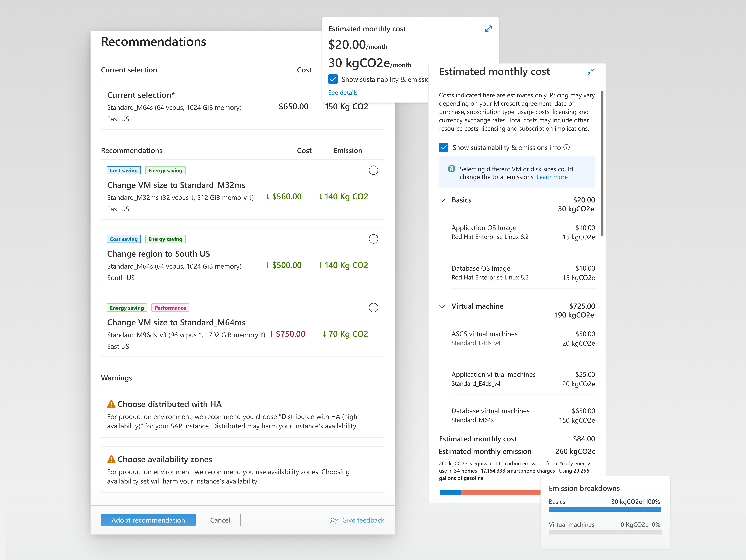Click 'Change VM size to Standard_M32ms' title
746x560 pixels.
coord(176,185)
